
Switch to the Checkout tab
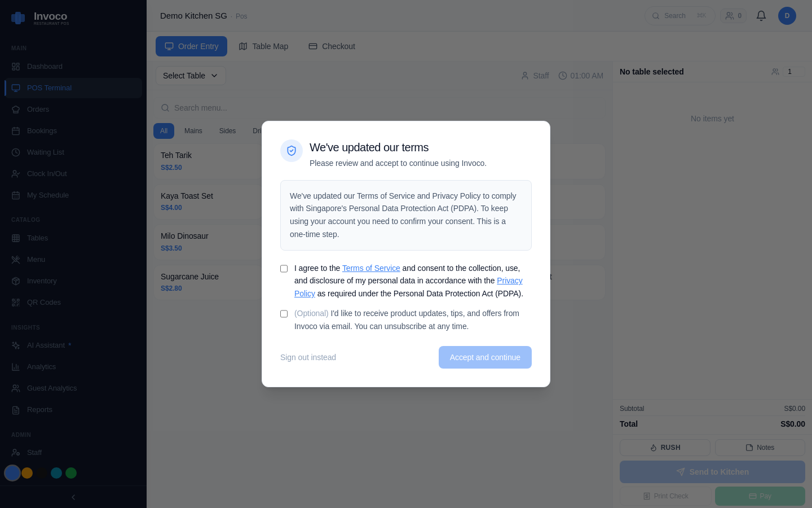point(332,46)
